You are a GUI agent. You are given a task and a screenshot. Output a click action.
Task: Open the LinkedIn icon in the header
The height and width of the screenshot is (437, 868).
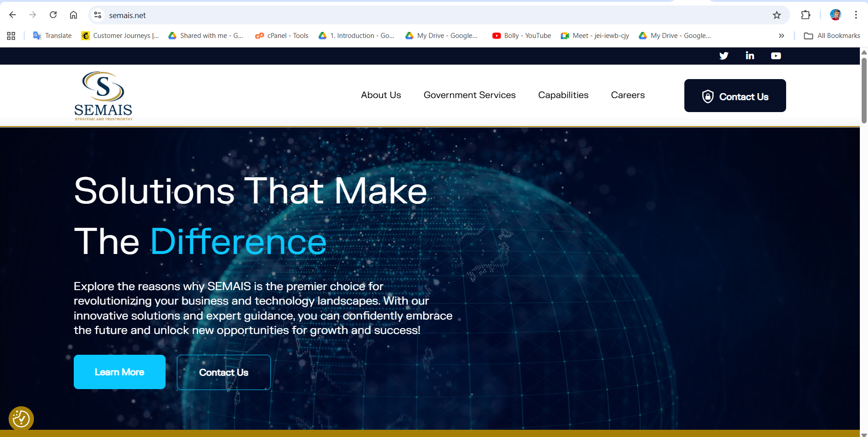coord(749,56)
